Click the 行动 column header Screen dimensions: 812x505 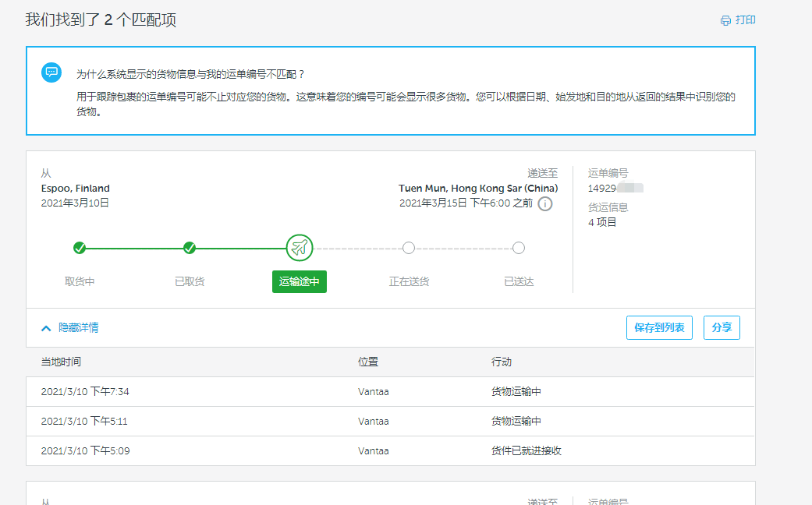click(x=502, y=362)
